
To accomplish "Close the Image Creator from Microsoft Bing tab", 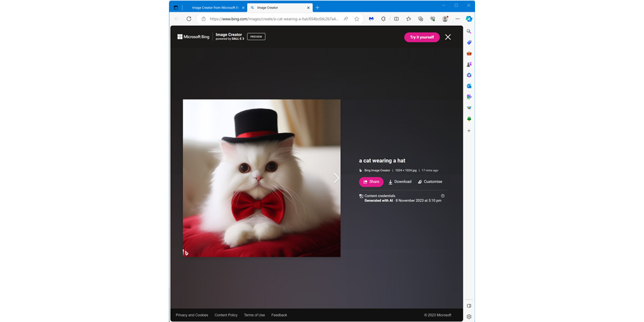I will coord(243,8).
